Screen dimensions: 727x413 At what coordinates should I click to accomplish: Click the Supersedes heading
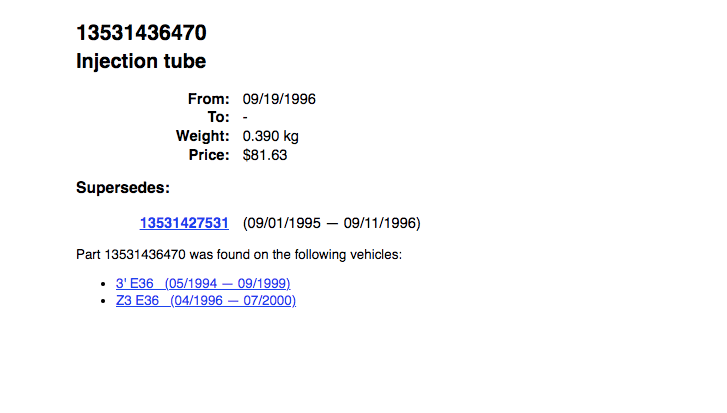pos(123,187)
